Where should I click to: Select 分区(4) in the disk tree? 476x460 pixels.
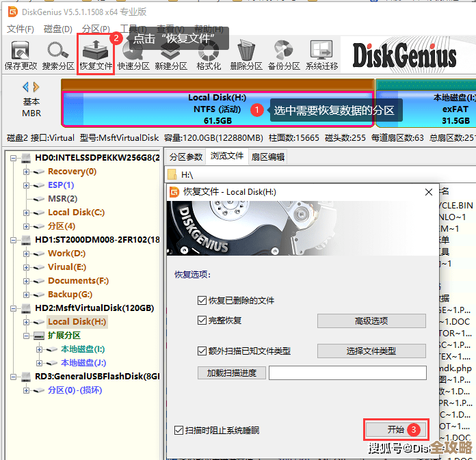pos(62,226)
